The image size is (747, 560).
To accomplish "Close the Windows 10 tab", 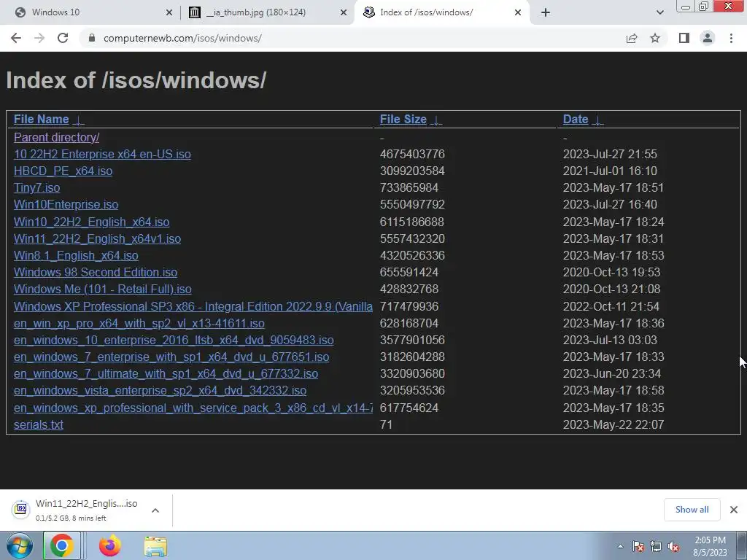I will (x=169, y=12).
